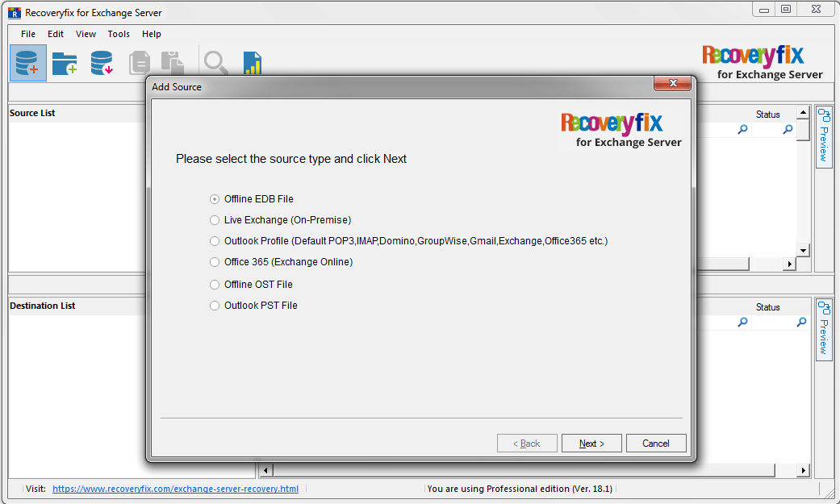This screenshot has width=840, height=504.
Task: Click the Destination List panel title
Action: 42,306
